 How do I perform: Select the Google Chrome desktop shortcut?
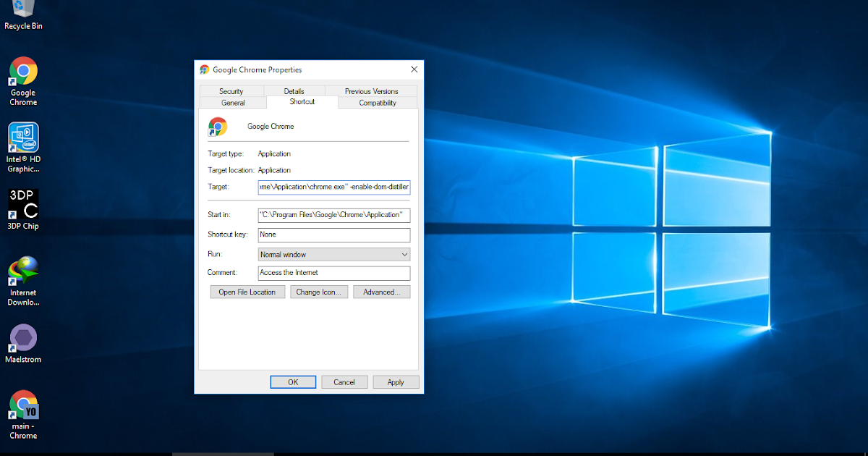point(23,81)
